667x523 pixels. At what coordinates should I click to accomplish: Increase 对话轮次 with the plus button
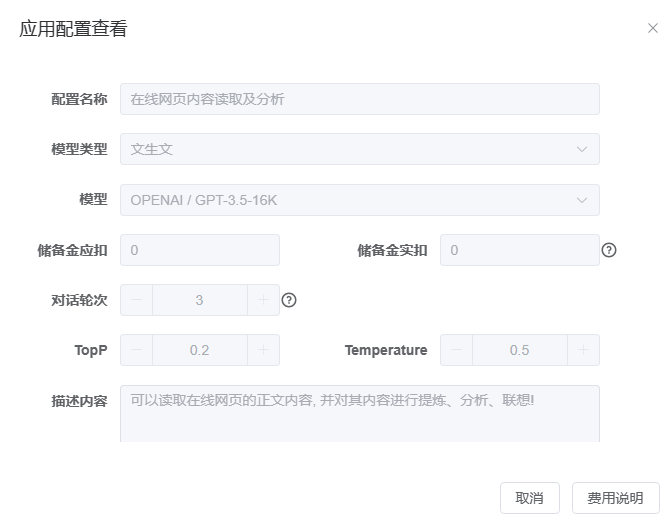click(264, 300)
